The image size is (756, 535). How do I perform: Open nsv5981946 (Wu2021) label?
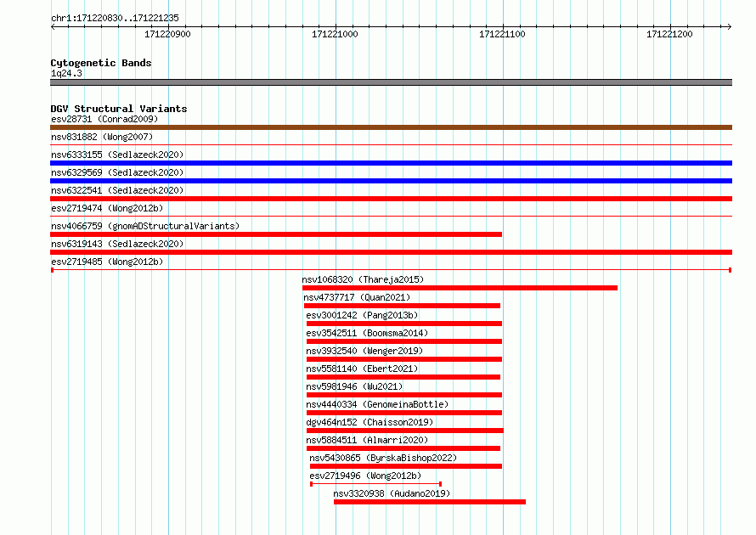click(x=354, y=386)
